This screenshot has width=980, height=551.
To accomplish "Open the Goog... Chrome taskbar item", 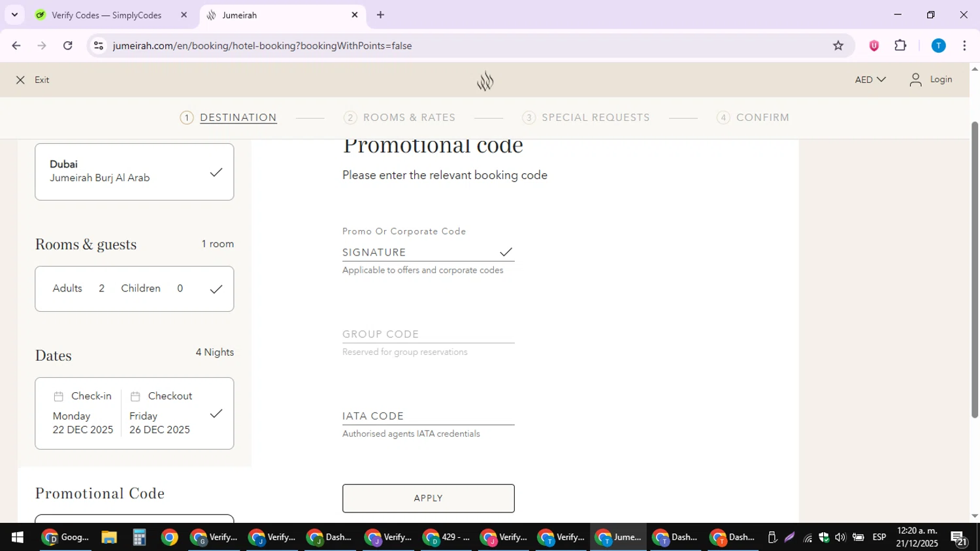I will 65,538.
